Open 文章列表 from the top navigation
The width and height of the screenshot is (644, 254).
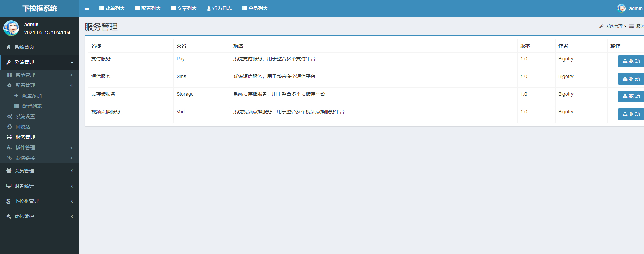point(184,8)
